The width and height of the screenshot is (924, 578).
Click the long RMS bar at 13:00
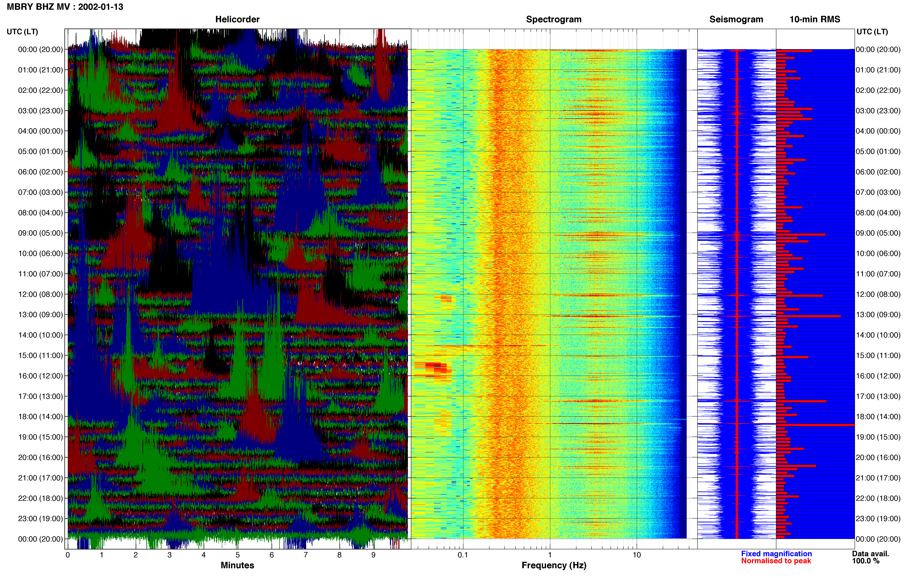(x=808, y=316)
